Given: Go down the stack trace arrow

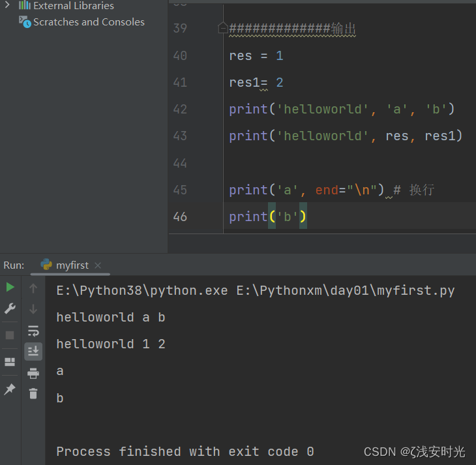Looking at the screenshot, I should coord(33,309).
